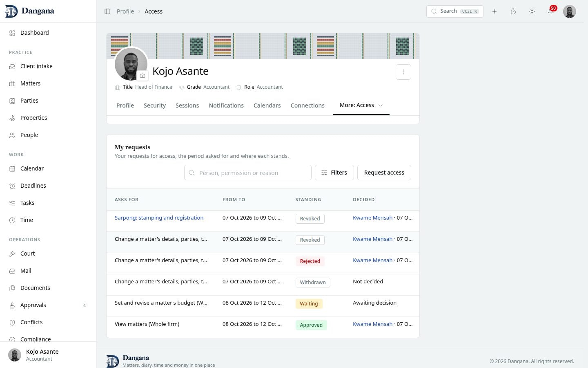
Task: Open Sarpong: stamping and registration link
Action: 159,218
